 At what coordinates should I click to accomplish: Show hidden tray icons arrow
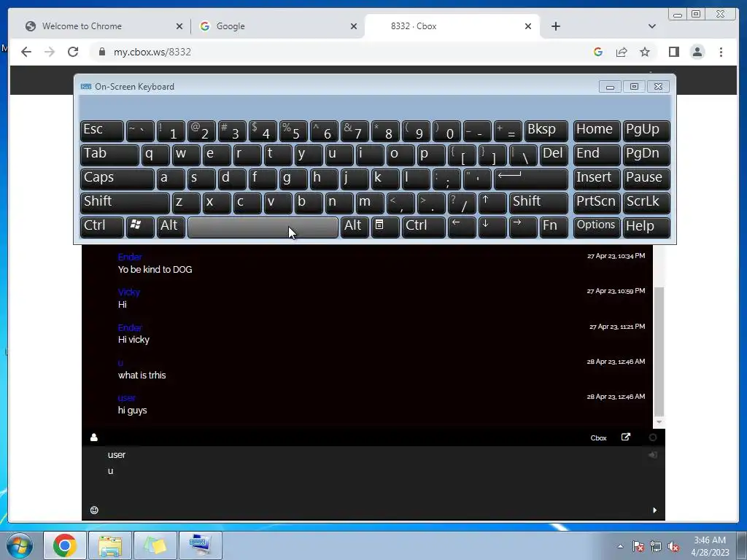coord(620,546)
